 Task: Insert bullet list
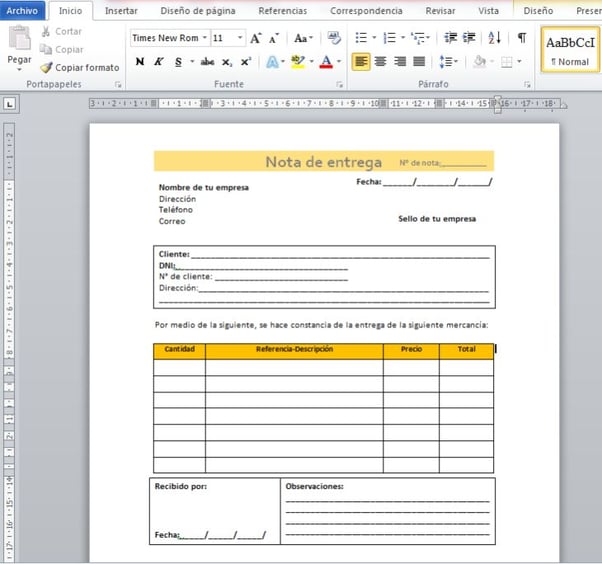(x=361, y=38)
